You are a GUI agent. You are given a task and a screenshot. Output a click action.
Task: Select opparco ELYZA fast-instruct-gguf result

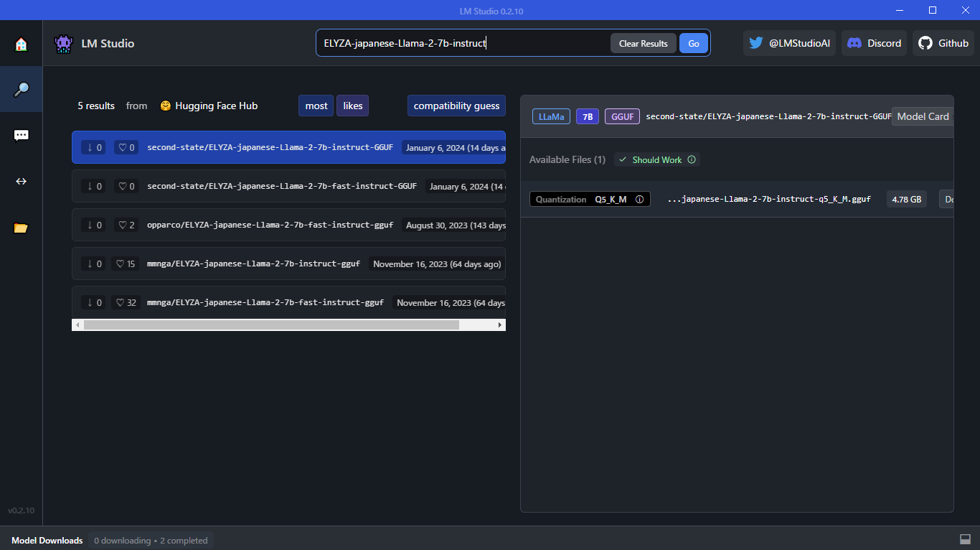click(x=288, y=225)
